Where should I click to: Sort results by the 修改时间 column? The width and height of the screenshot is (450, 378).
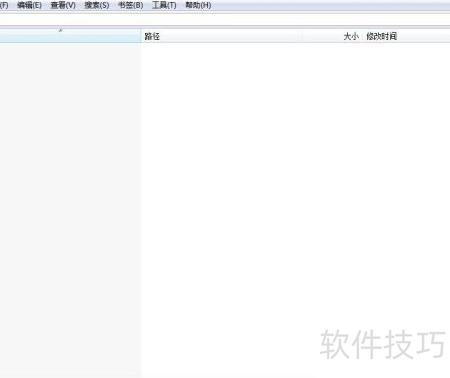[x=381, y=36]
